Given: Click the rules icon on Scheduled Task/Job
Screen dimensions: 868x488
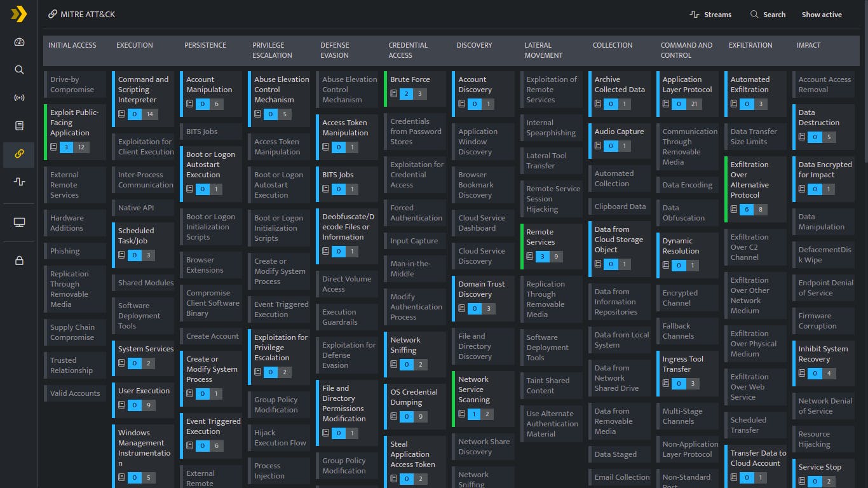Looking at the screenshot, I should pyautogui.click(x=121, y=255).
